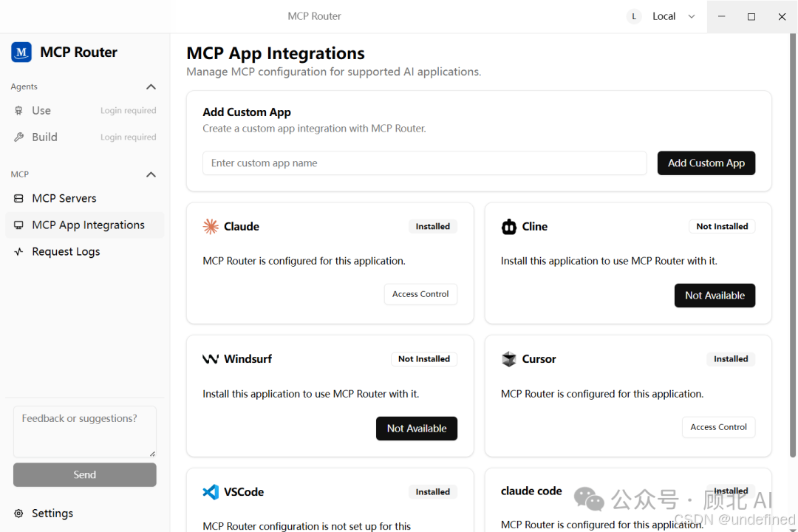Close the MCP Router window
The height and width of the screenshot is (532, 798).
click(x=782, y=16)
